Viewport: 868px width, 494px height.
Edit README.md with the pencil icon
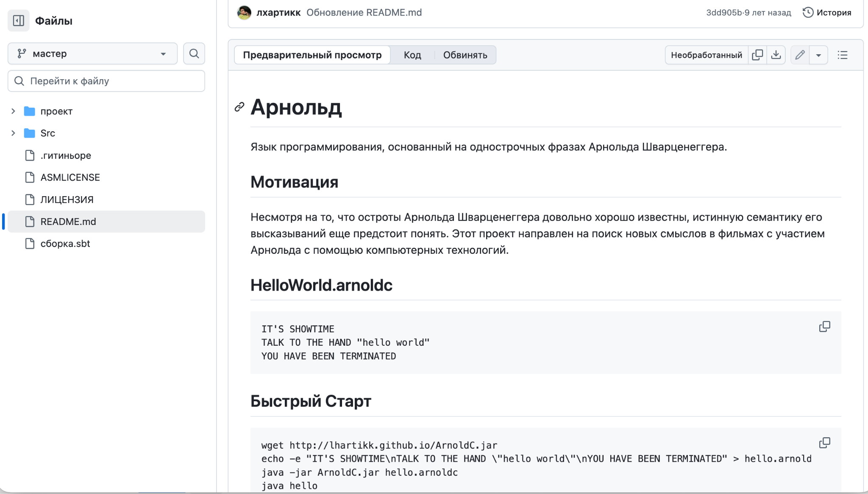(x=801, y=55)
